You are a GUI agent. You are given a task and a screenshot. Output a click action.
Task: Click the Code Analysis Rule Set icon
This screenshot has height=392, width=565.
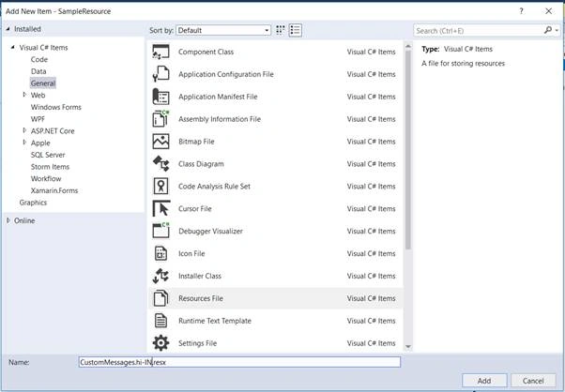pyautogui.click(x=160, y=186)
